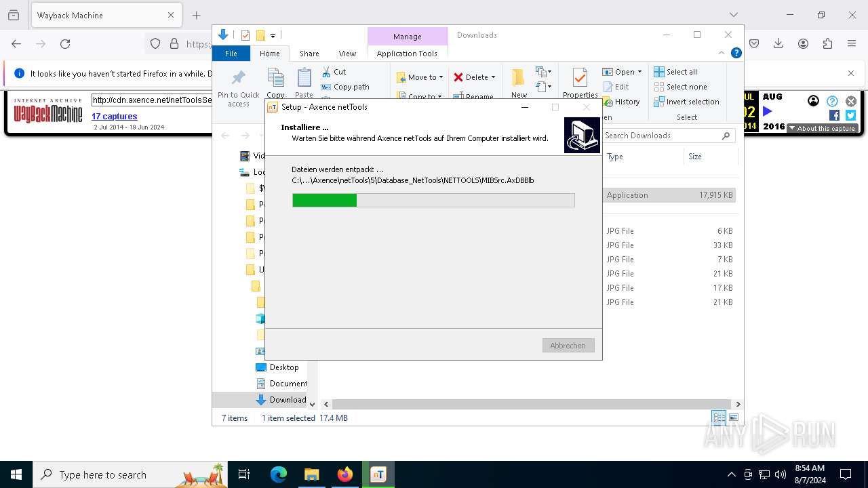Select Downloads in the navigation pane
868x488 pixels.
281,400
